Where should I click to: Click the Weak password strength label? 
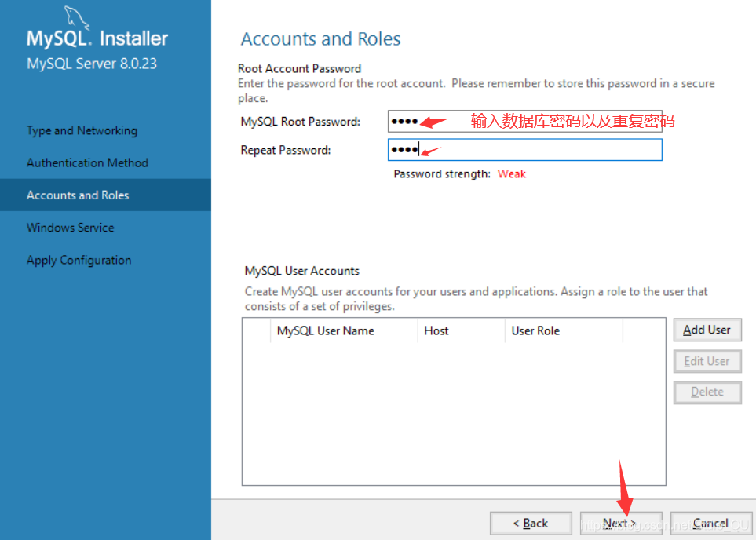pyautogui.click(x=512, y=174)
